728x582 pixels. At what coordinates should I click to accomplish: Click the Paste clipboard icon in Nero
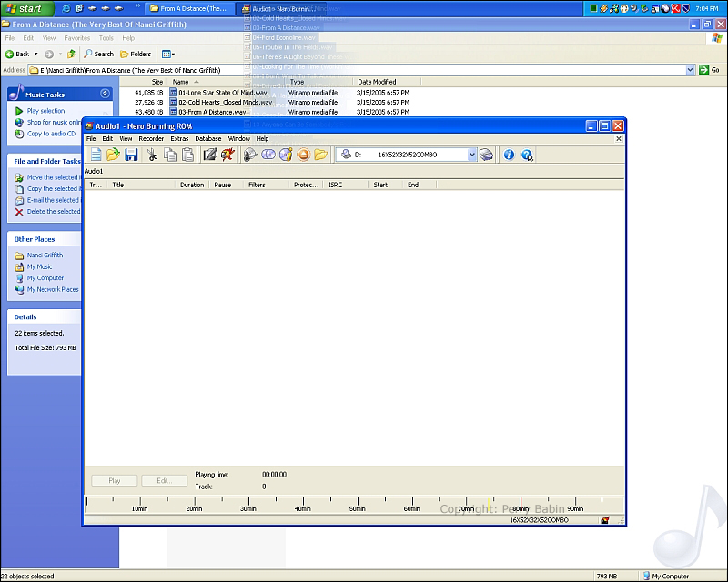[187, 155]
